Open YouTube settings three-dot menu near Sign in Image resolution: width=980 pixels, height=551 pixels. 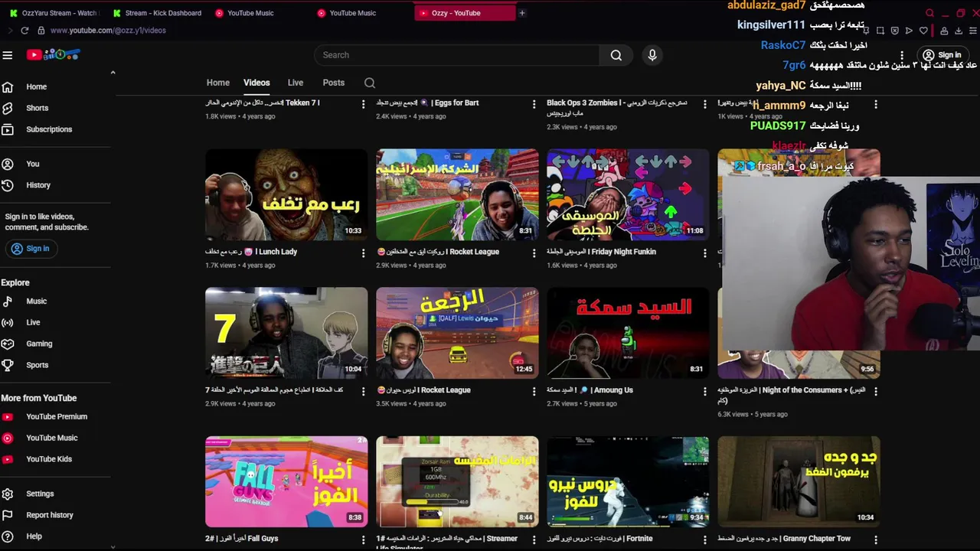(x=902, y=55)
